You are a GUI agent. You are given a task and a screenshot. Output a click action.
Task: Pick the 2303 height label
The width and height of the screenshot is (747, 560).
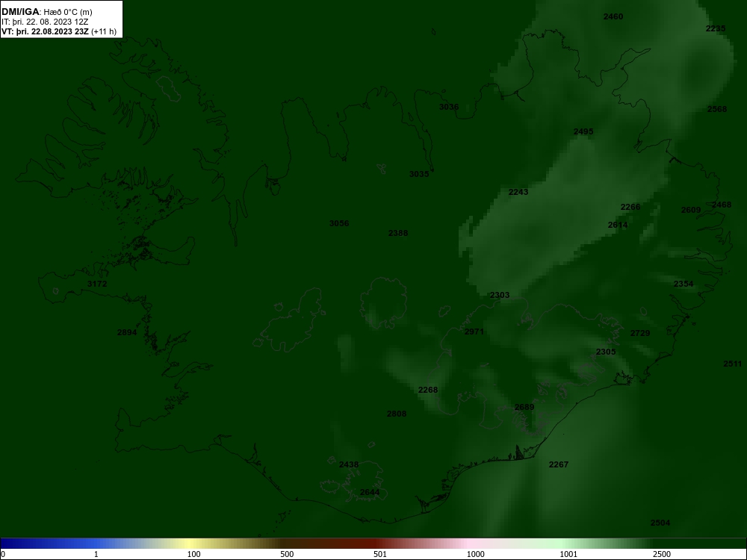click(x=500, y=295)
